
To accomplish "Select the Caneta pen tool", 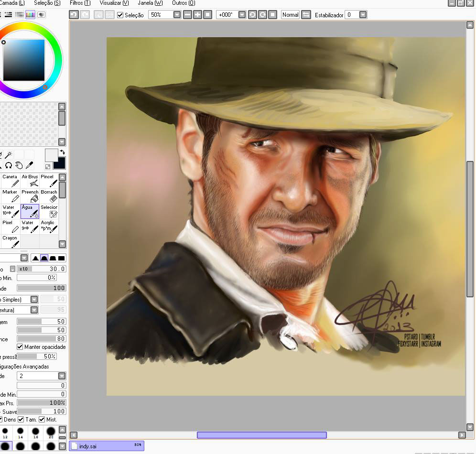I will (10, 180).
